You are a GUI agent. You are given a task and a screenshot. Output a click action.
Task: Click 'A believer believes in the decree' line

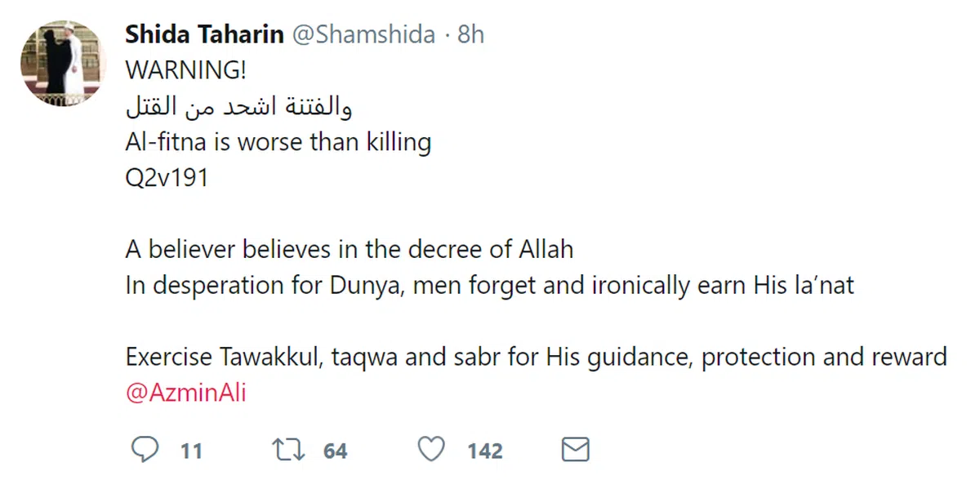pos(350,249)
